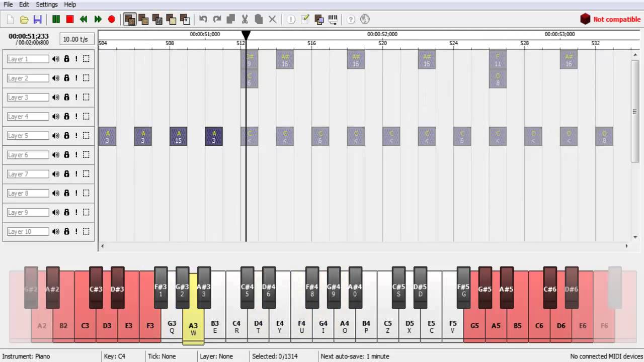Stop playback with red square button
The height and width of the screenshot is (362, 644).
coord(70,20)
